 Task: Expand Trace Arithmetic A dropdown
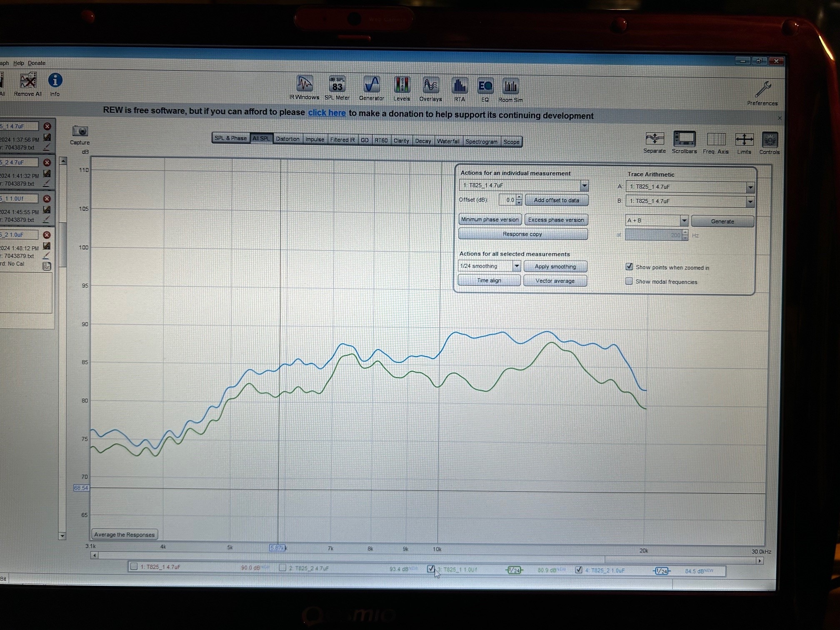[750, 187]
